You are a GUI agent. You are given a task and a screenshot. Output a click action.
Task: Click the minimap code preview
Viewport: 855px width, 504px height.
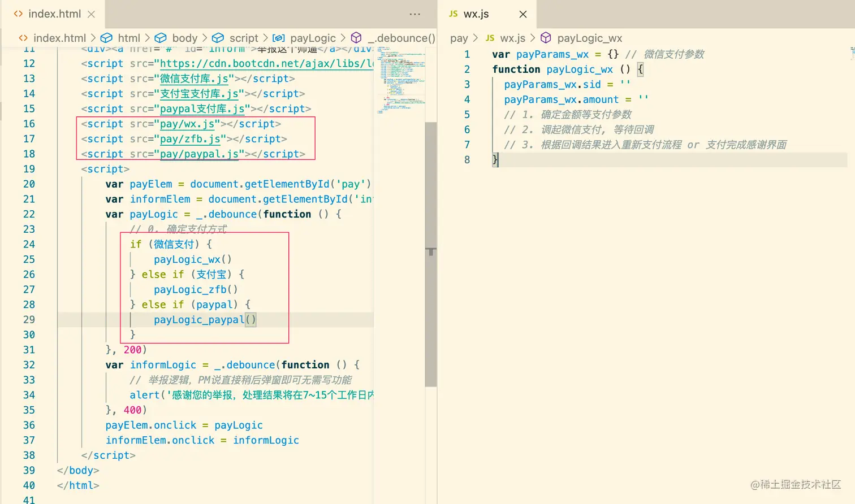[x=401, y=79]
